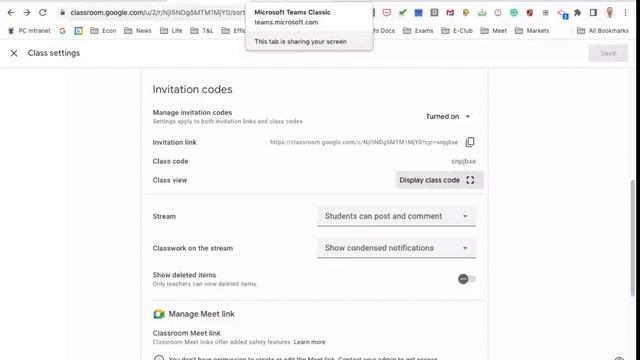Copy the invitation link with the copy icon

pyautogui.click(x=470, y=142)
